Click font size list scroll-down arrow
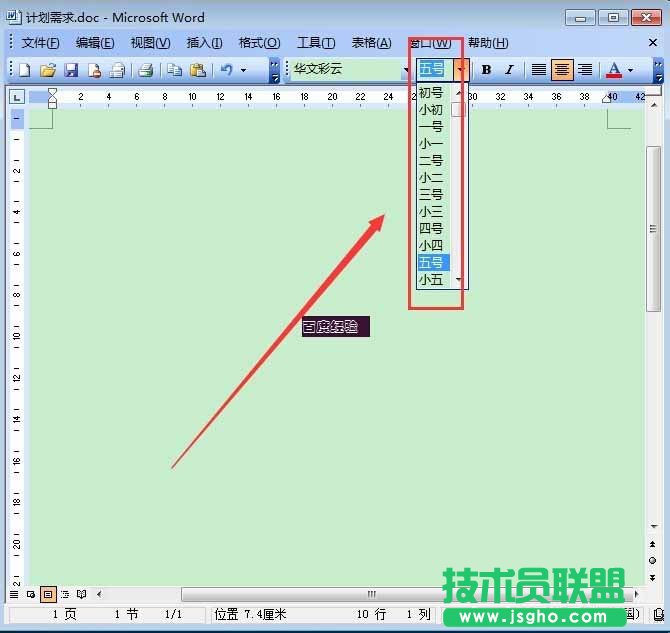Viewport: 670px width, 633px height. [x=458, y=280]
